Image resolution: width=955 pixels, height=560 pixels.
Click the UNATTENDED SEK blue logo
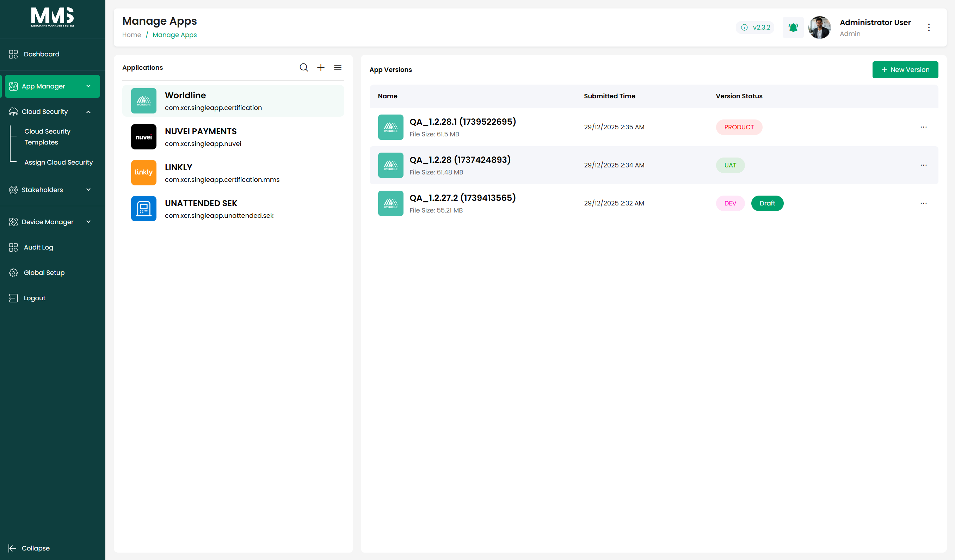click(144, 209)
